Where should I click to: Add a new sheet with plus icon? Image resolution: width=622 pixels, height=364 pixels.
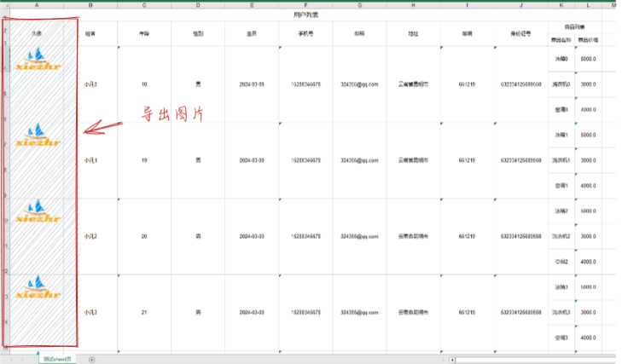pos(92,359)
